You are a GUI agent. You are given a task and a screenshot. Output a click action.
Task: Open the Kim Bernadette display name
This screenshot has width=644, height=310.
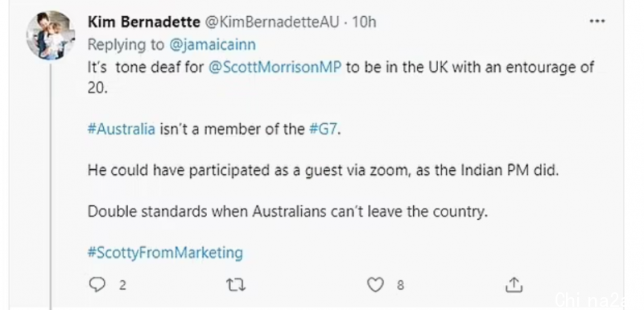click(x=144, y=23)
